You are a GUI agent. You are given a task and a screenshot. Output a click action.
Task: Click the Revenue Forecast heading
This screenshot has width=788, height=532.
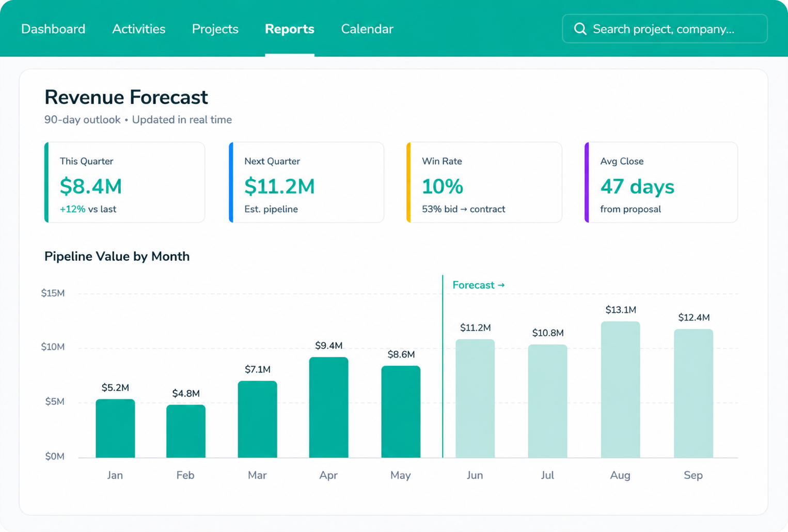(x=126, y=97)
